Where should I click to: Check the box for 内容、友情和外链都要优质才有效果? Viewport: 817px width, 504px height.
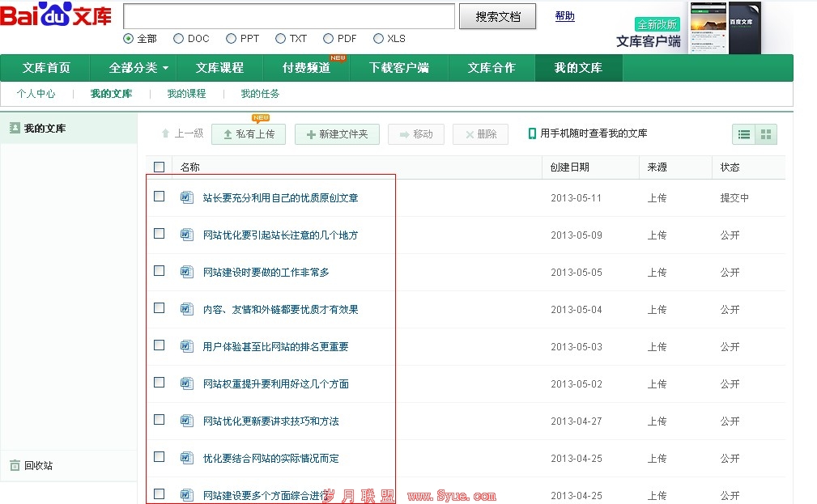coord(159,307)
